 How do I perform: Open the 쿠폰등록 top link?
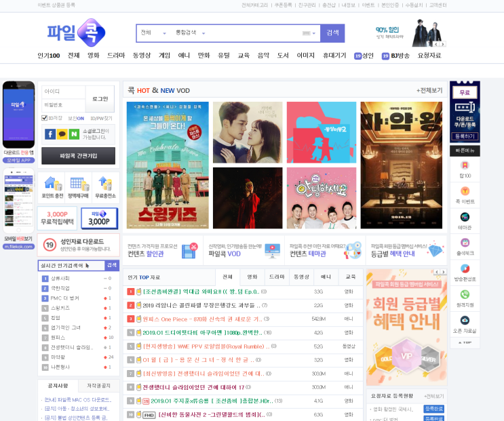[x=283, y=5]
